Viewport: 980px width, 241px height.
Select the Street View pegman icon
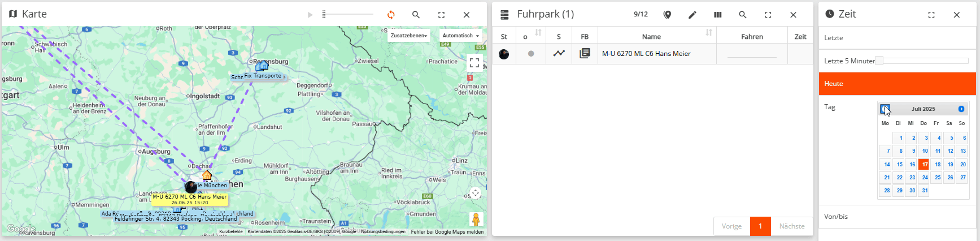(x=476, y=219)
